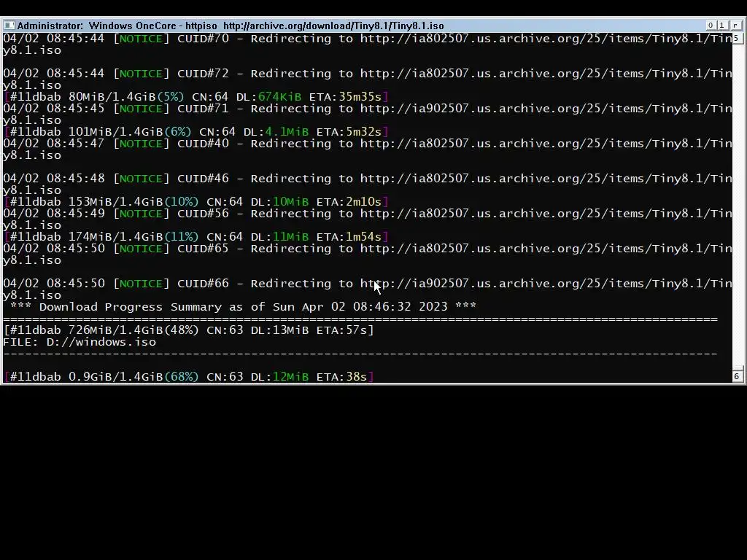Click the '101MiB/1.4GiB(6%)' progress text
The image size is (747, 560).
coord(130,132)
